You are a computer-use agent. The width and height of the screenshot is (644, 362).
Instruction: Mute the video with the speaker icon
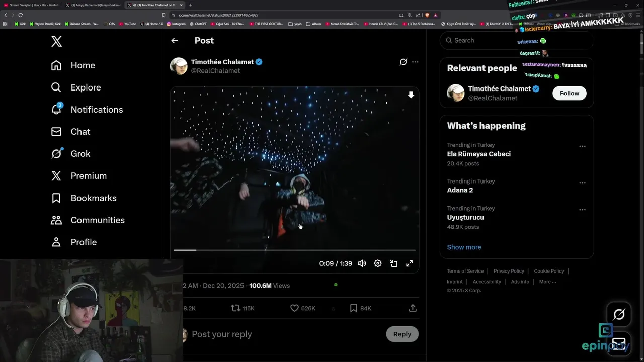pos(362,263)
